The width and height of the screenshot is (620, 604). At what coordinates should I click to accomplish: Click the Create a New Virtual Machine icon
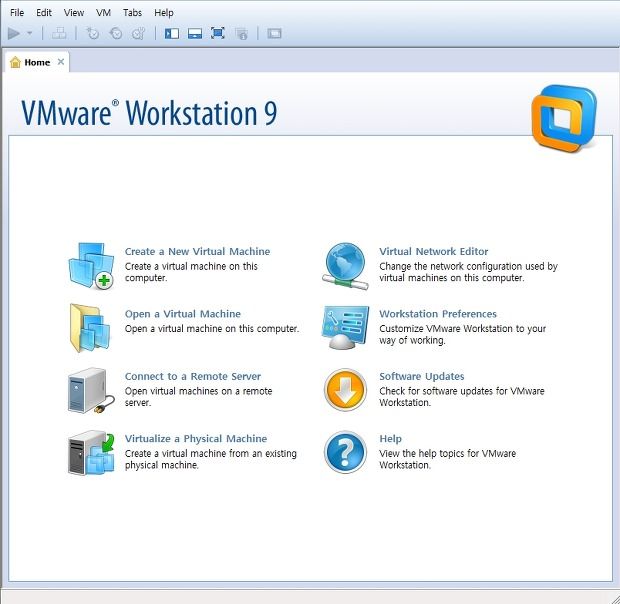(91, 266)
